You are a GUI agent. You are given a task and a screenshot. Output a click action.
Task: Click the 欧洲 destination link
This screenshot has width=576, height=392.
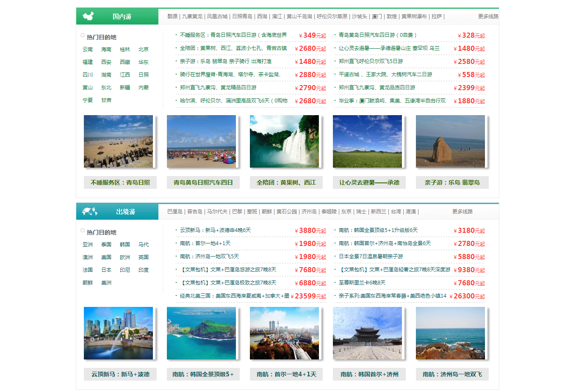click(x=125, y=257)
